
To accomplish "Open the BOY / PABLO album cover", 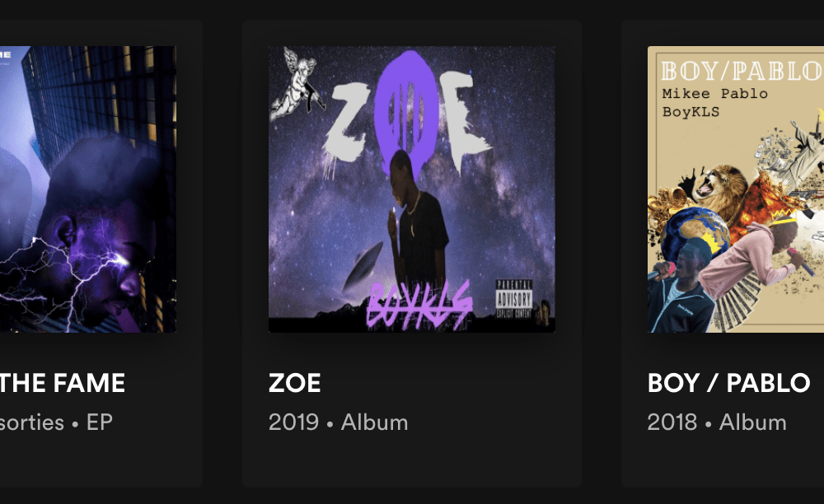I will (736, 189).
